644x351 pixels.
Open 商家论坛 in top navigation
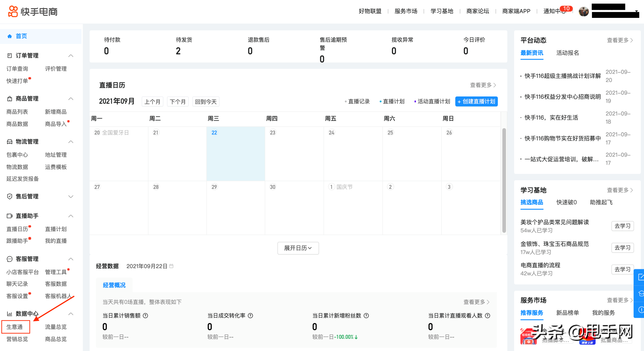(x=477, y=11)
